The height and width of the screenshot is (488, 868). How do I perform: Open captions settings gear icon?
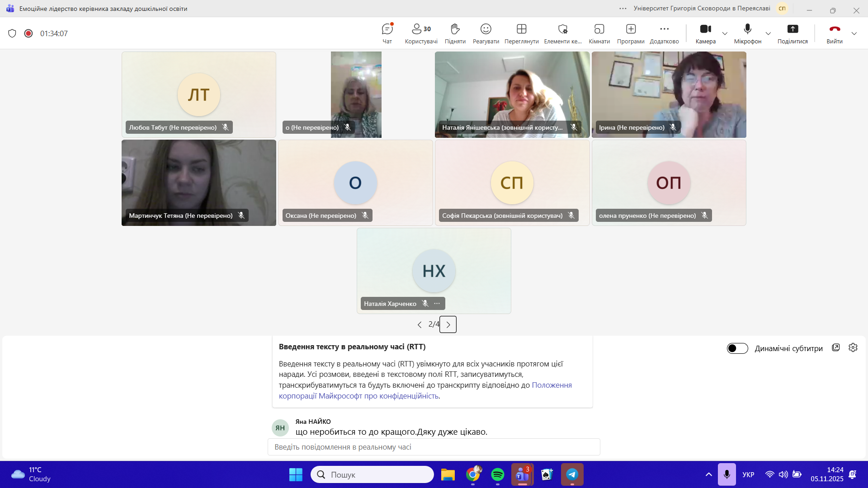tap(853, 347)
